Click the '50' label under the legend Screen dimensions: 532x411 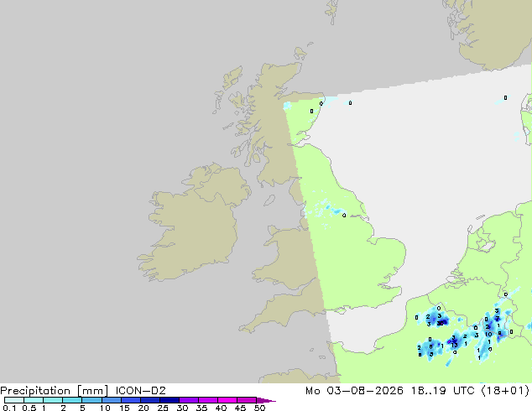(260, 408)
